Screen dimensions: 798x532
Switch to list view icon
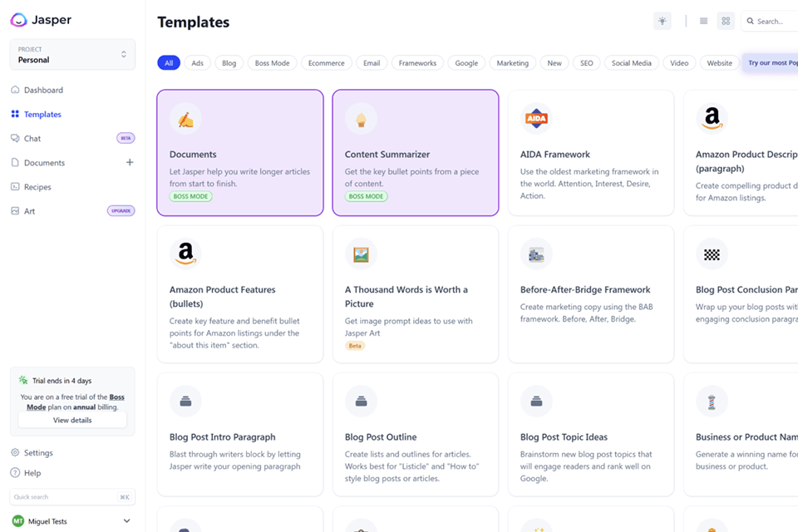703,21
